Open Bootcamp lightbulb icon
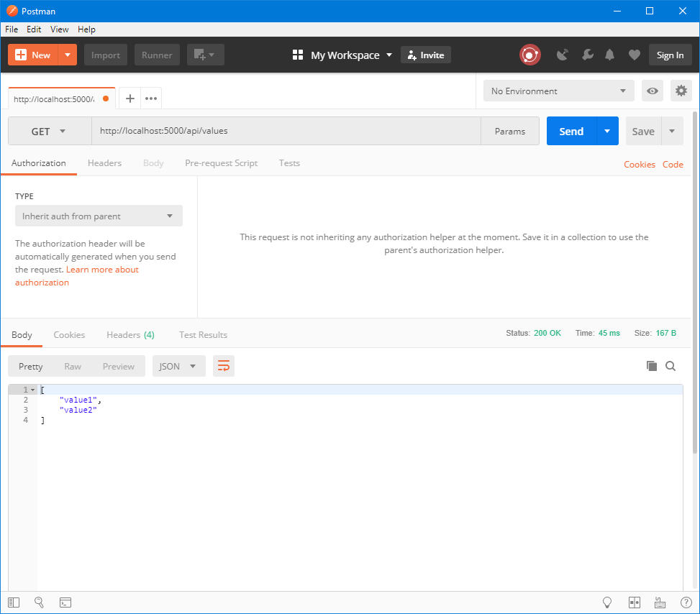Screen dimensions: 700x614 (x=607, y=602)
